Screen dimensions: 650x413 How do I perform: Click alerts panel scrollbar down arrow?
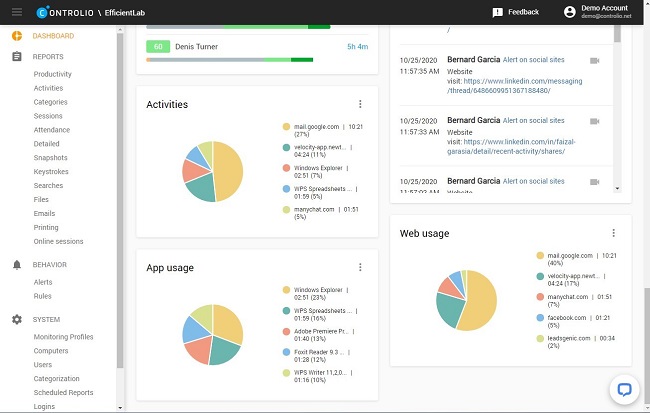(617, 189)
